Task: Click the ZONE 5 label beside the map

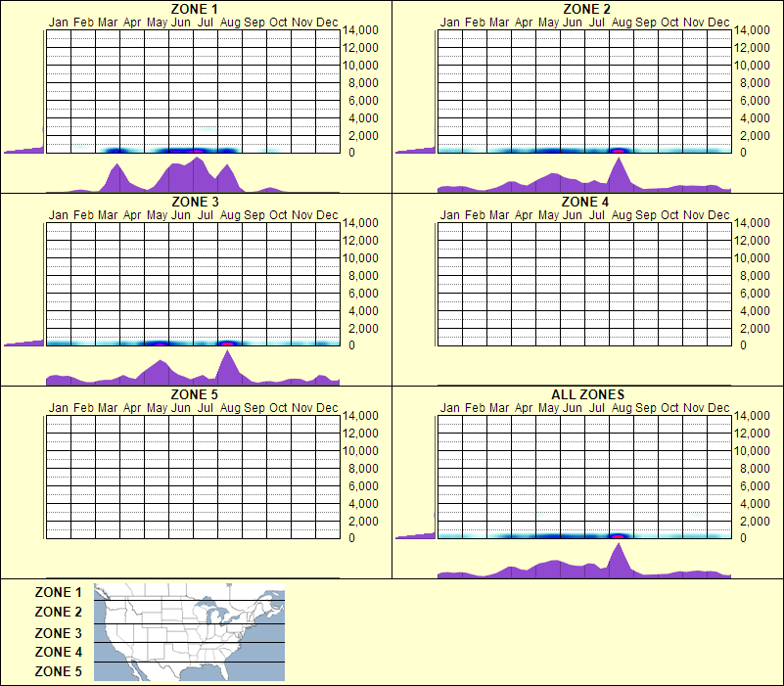Action: 58,671
